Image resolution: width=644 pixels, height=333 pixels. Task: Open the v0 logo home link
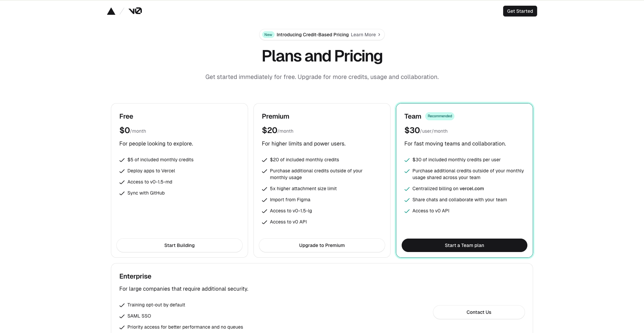[135, 11]
